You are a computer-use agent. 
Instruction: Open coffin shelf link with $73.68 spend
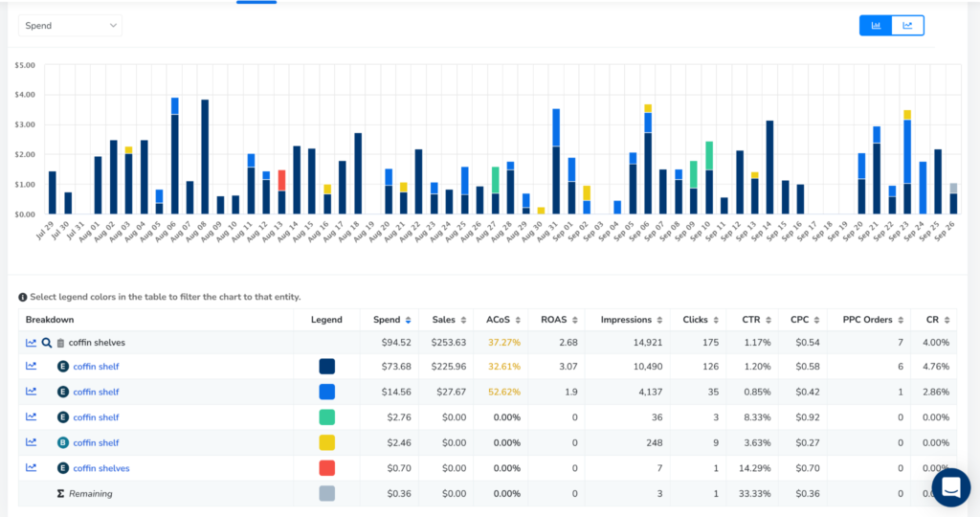point(96,367)
